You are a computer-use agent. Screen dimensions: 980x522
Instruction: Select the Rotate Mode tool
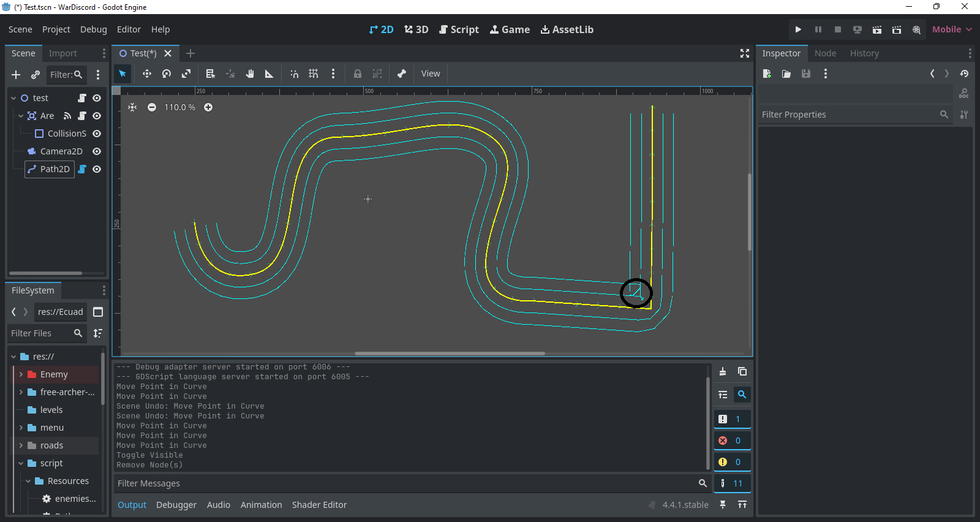(x=167, y=74)
